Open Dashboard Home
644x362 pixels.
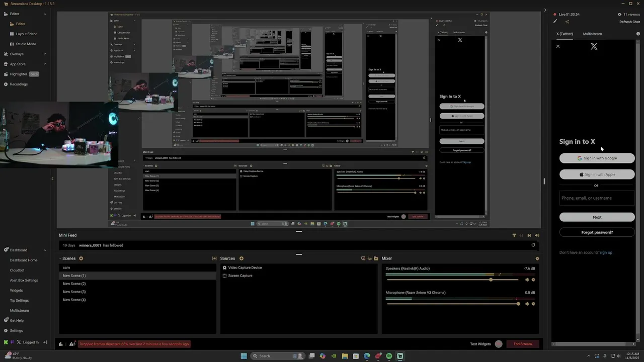pos(24,260)
